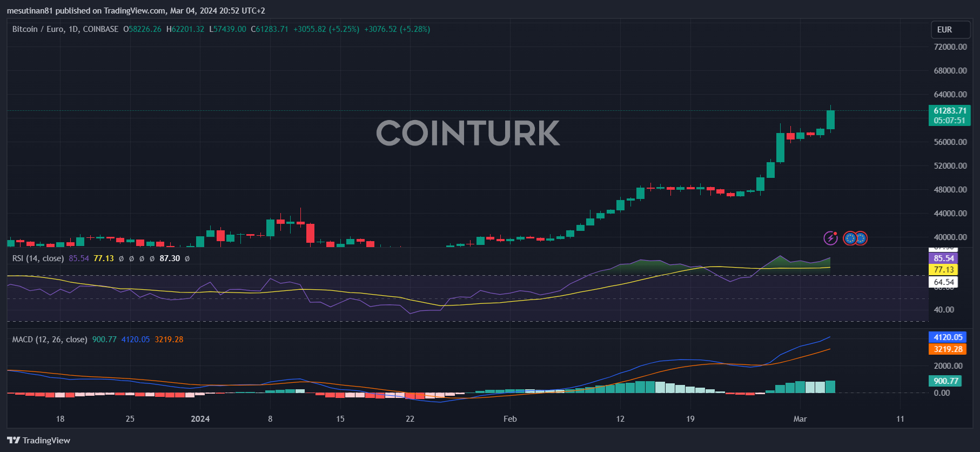This screenshot has width=980, height=452.
Task: Click the 0.00 label on MACD scale
Action: tap(942, 393)
